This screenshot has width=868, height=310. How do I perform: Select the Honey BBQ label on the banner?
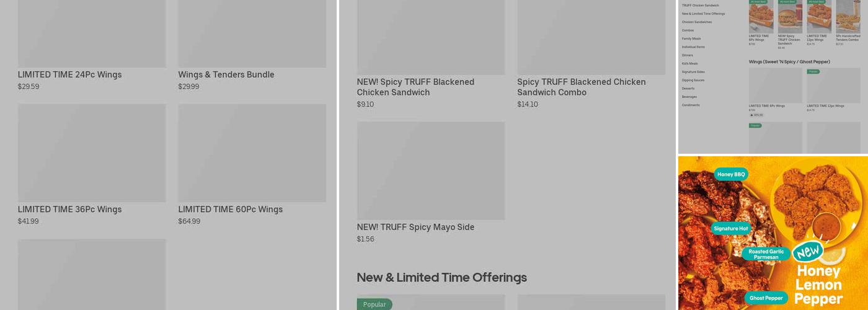[731, 174]
